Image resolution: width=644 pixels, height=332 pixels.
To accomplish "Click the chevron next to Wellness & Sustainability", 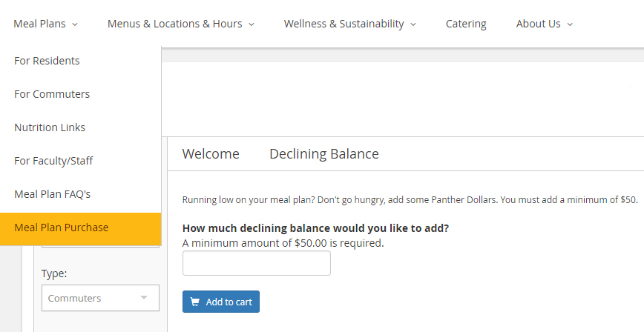I will tap(413, 24).
